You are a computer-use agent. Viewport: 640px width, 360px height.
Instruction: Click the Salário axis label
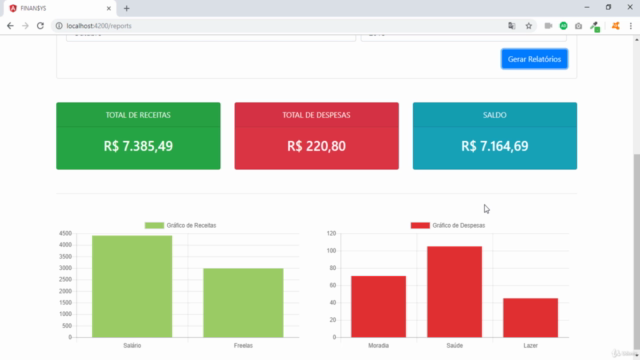132,346
